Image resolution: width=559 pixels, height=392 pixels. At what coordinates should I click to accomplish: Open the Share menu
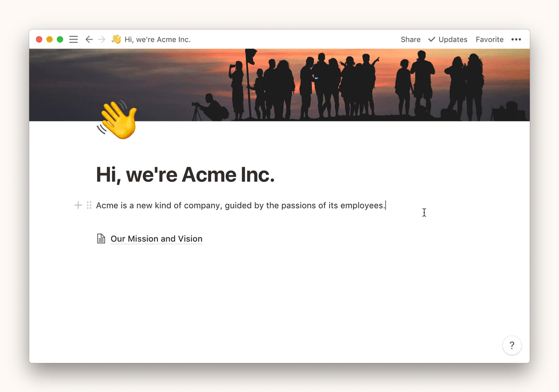(x=410, y=40)
